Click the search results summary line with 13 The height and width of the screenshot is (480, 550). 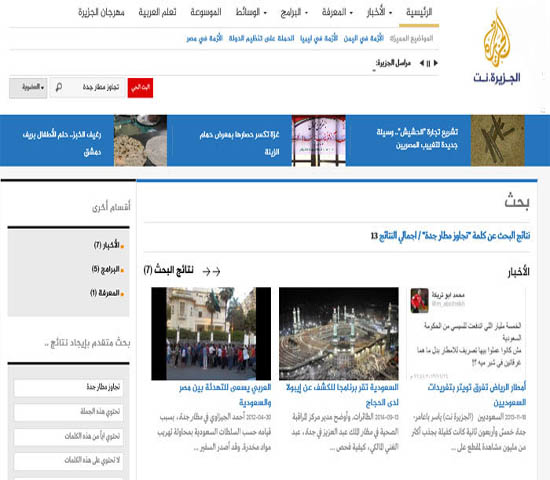[450, 236]
